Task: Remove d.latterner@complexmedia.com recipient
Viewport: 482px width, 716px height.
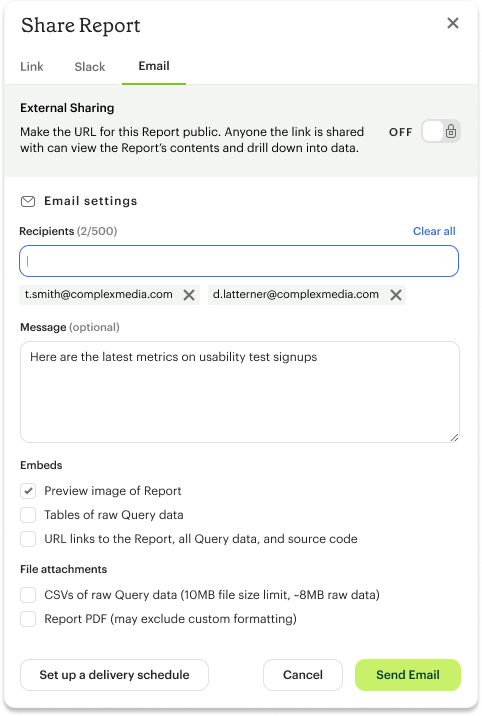Action: 396,295
